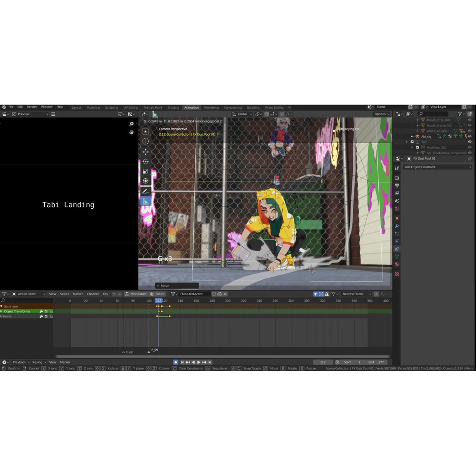Screen dimensions: 476x476
Task: Expand the Add Object Constraint dropdown
Action: point(437,167)
